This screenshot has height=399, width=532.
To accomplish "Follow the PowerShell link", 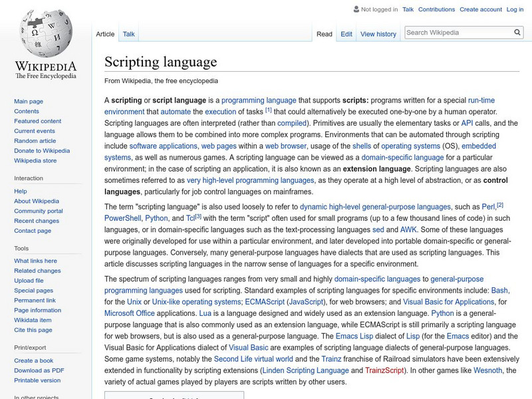I will (x=123, y=218).
